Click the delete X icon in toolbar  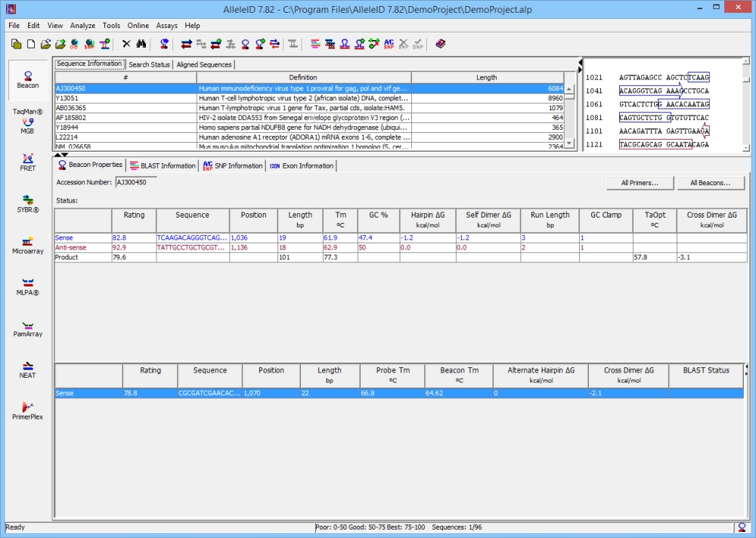(126, 45)
